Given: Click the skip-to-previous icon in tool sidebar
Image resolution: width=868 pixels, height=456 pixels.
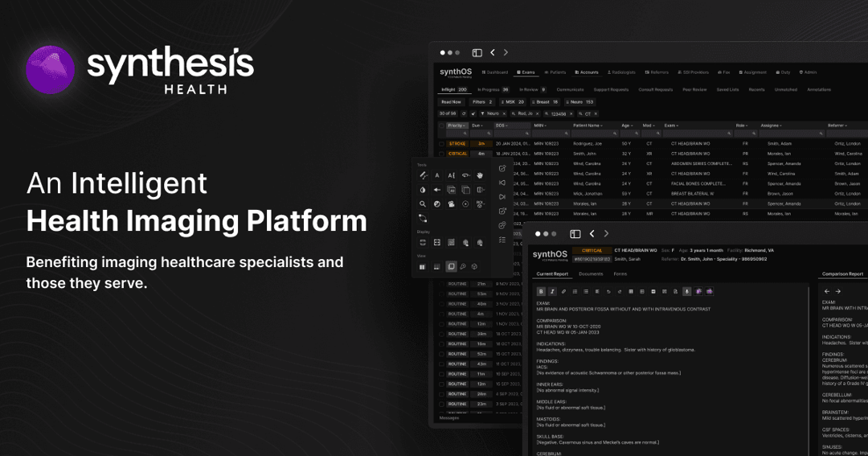Looking at the screenshot, I should pos(502,183).
